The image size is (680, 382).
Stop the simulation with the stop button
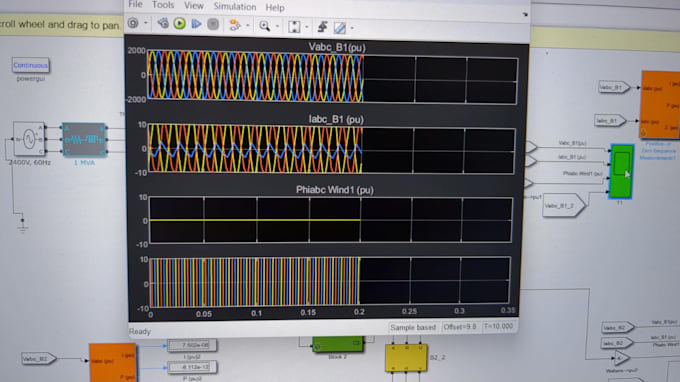[213, 24]
